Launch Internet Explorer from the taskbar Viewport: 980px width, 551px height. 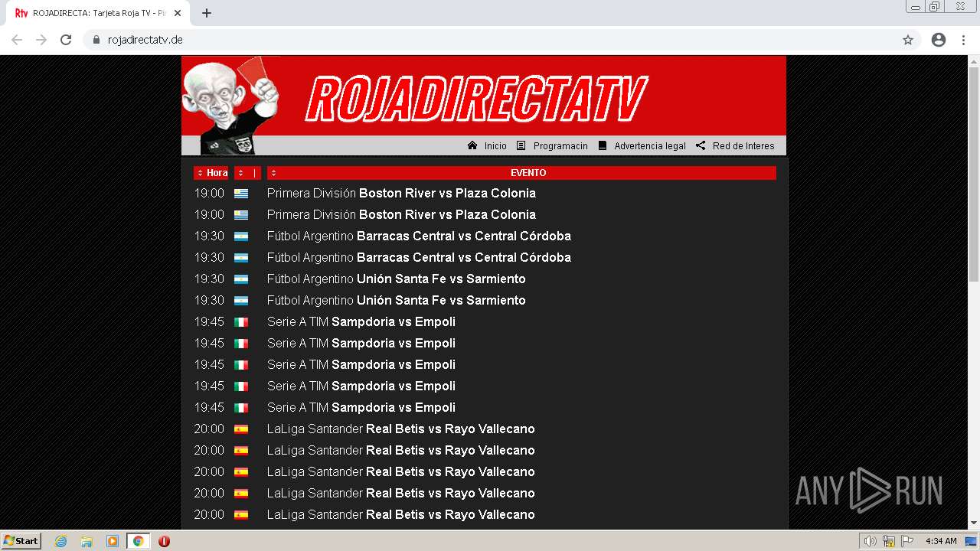coord(61,541)
